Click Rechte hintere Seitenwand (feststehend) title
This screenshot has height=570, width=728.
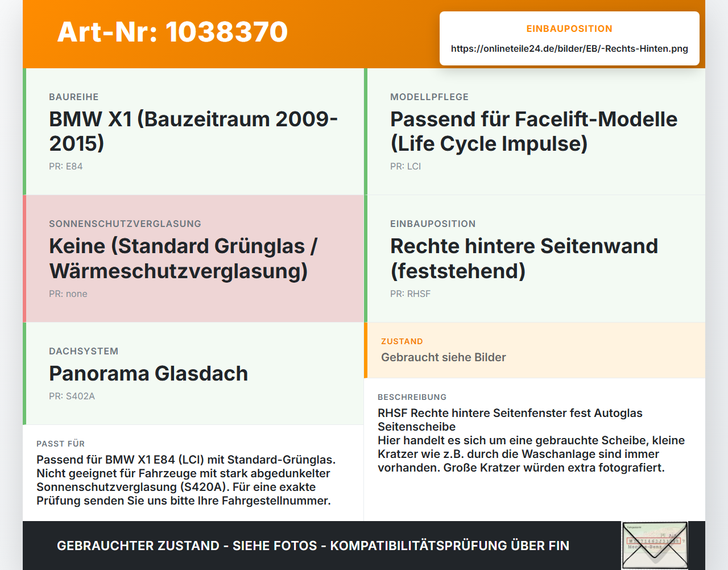coord(524,258)
